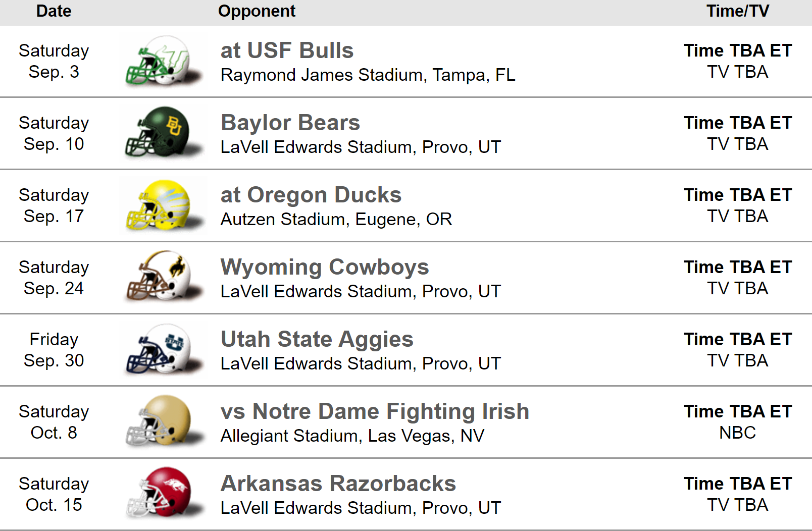Click the Arkansas Razorbacks red helmet icon

[x=163, y=494]
